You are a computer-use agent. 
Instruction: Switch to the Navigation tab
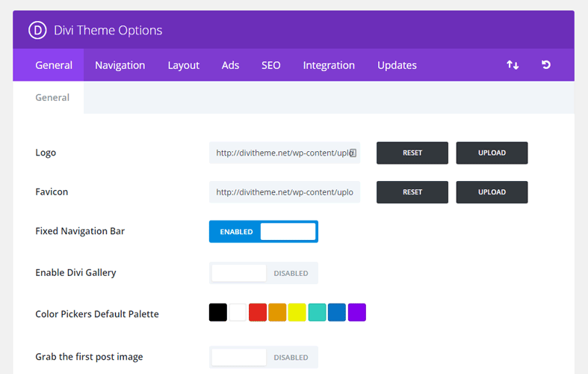pyautogui.click(x=120, y=65)
